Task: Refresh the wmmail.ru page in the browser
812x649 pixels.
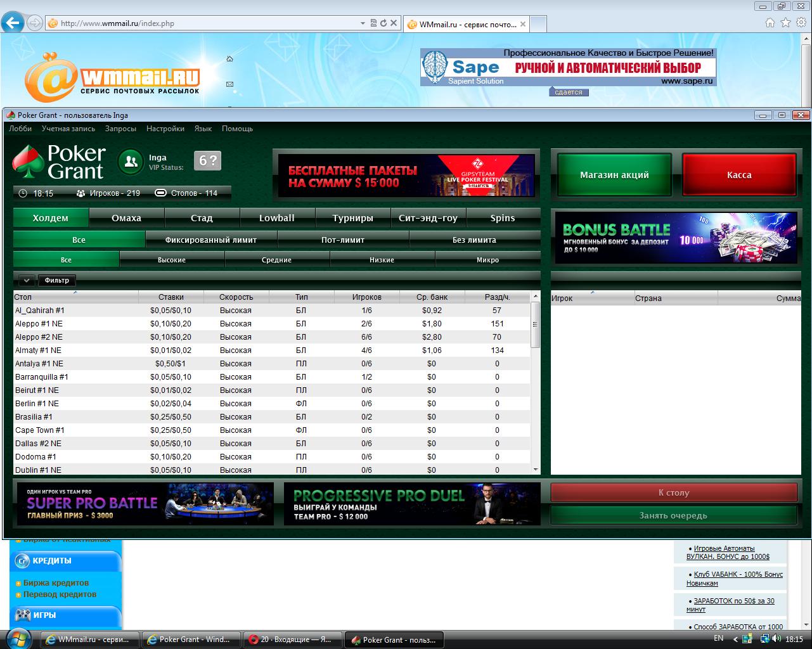Action: click(x=383, y=23)
